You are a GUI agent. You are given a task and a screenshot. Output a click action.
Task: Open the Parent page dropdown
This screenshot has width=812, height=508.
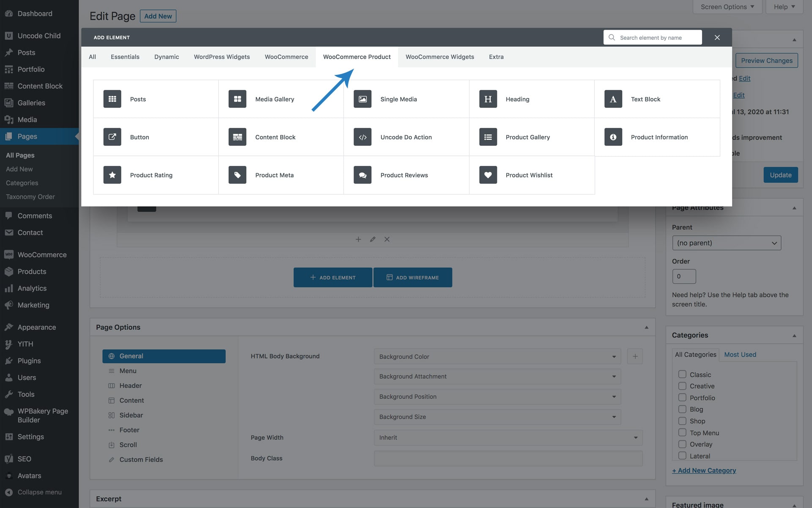point(726,243)
